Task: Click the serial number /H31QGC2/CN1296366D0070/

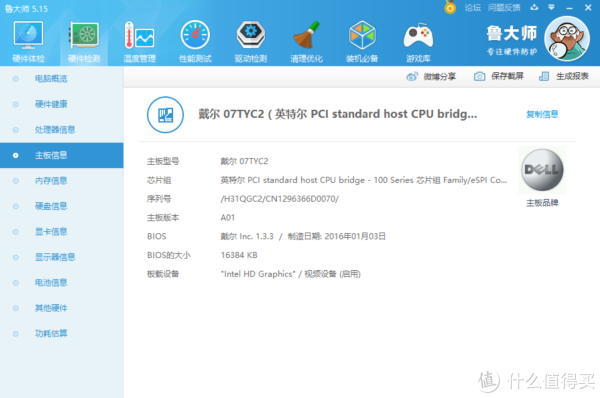Action: [x=279, y=199]
